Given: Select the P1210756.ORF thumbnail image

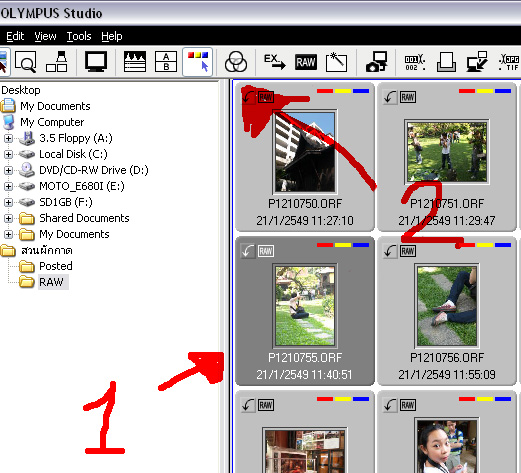Looking at the screenshot, I should (x=447, y=306).
